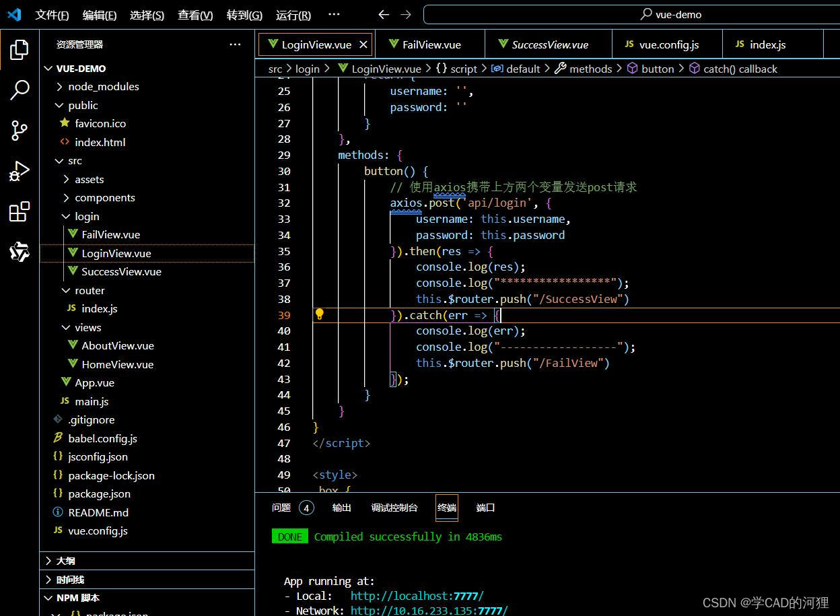Viewport: 840px width, 616px height.
Task: Click the VS Code logo icon
Action: [x=14, y=14]
